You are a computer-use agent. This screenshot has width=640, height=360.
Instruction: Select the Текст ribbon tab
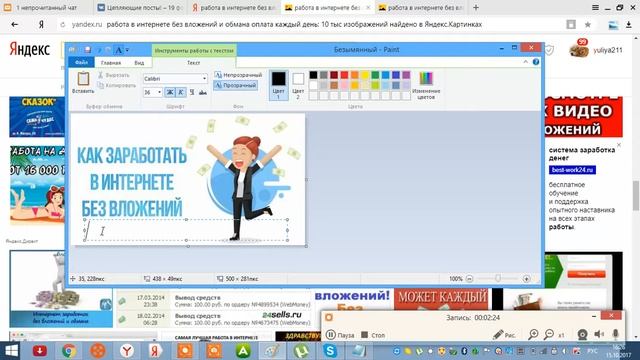194,62
